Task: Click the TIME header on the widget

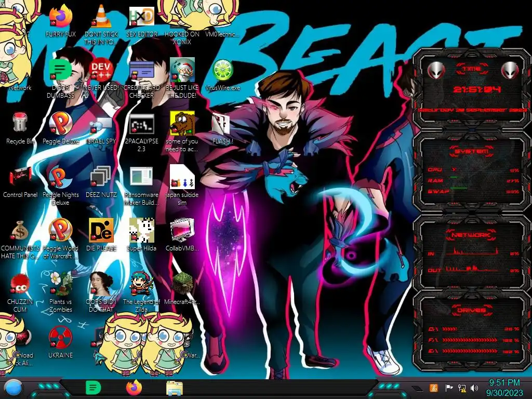Action: point(472,69)
